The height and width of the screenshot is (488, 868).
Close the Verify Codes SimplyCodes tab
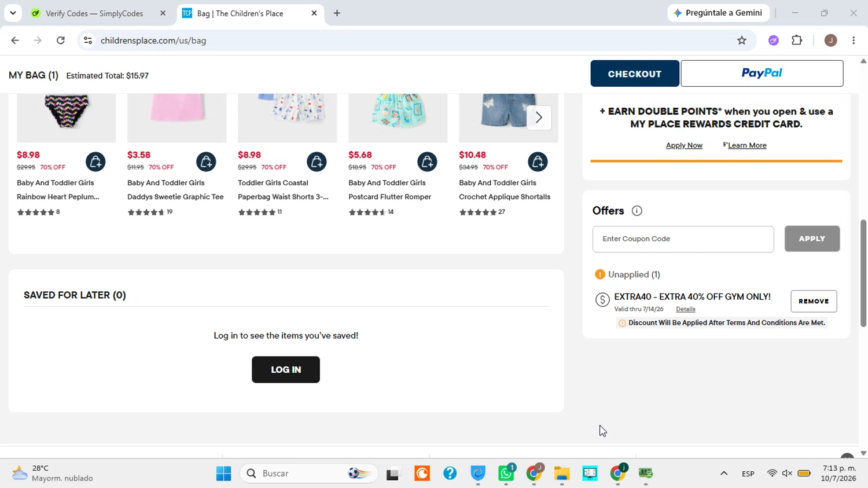(163, 13)
